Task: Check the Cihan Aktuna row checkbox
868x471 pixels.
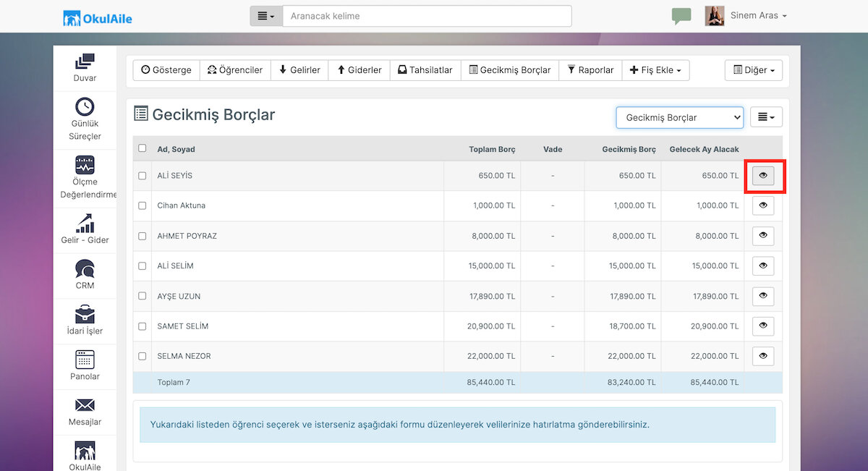Action: point(142,205)
